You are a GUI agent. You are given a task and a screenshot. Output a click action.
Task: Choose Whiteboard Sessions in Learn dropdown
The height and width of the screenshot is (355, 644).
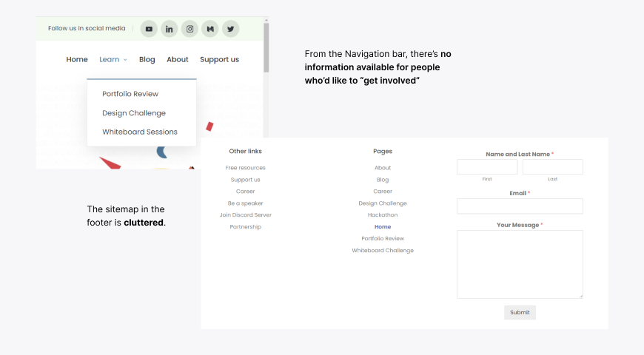(x=140, y=132)
